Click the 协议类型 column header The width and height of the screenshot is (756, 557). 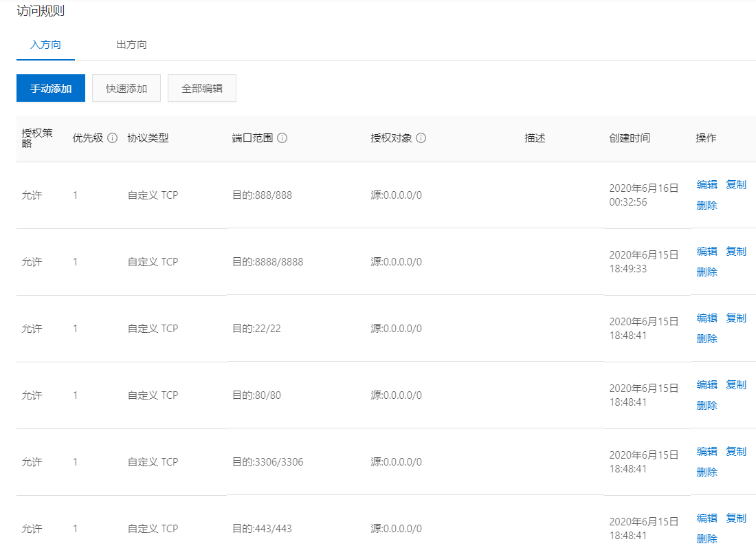148,138
